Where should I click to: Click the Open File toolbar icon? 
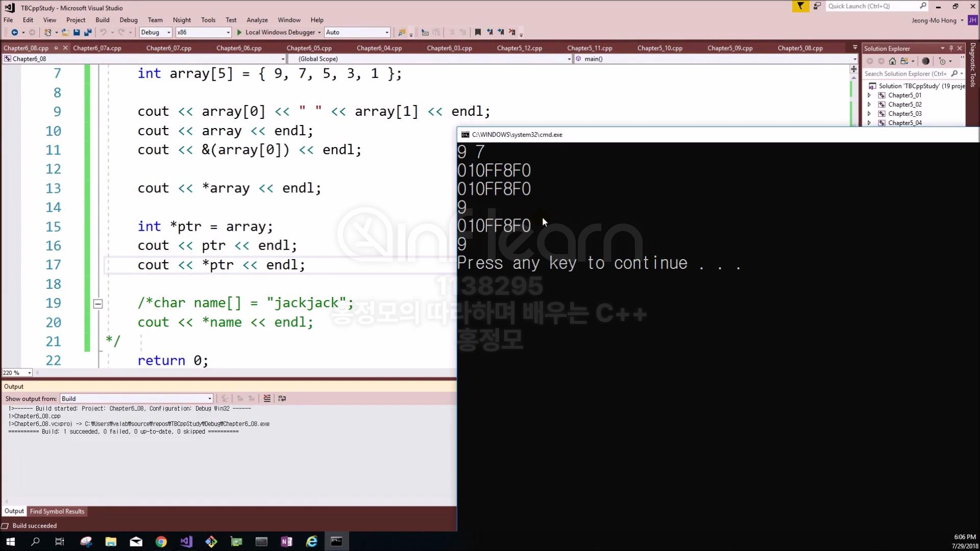pyautogui.click(x=65, y=32)
